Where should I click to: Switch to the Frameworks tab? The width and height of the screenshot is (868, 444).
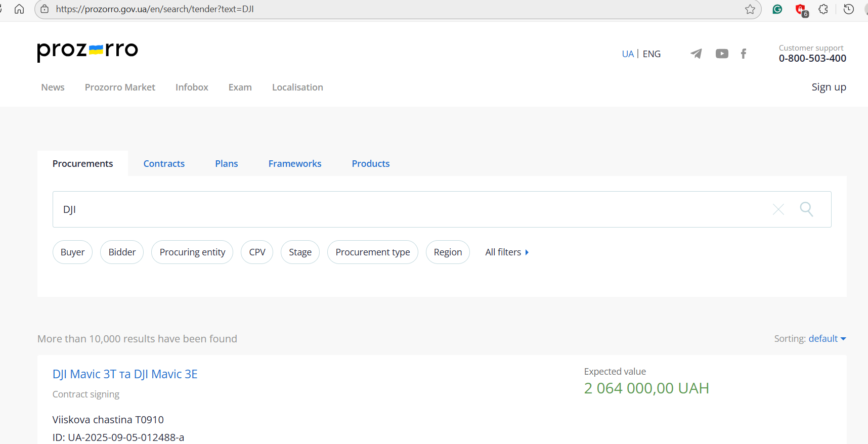(x=295, y=163)
